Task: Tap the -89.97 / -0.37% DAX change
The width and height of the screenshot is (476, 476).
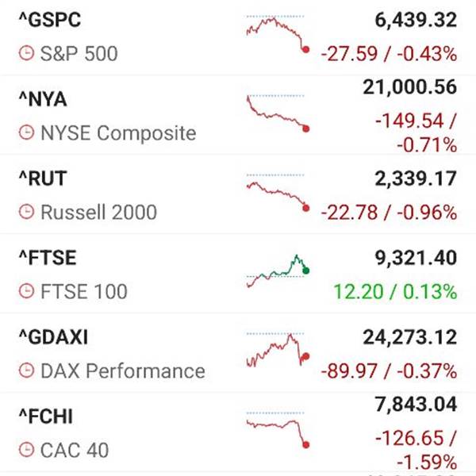Action: [389, 371]
